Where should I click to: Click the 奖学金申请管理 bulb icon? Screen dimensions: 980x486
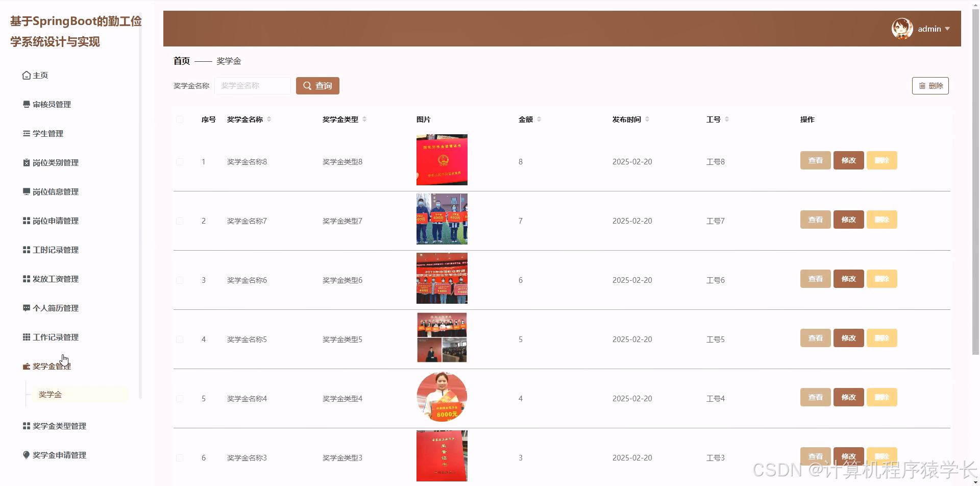point(27,455)
